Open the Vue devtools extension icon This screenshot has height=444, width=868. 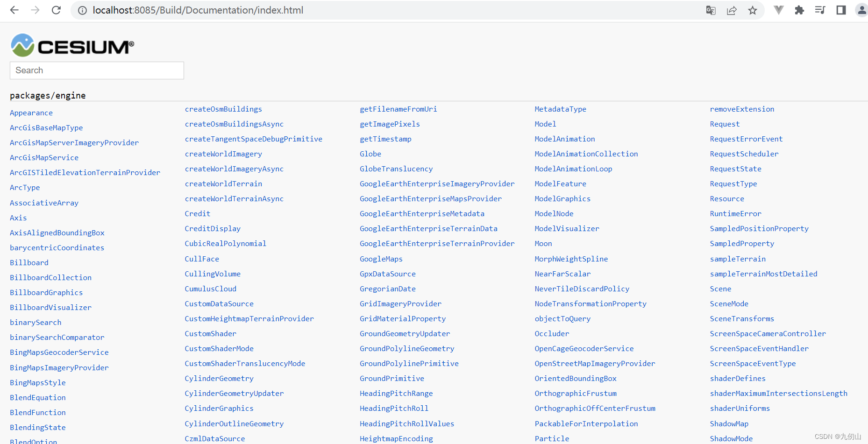[779, 10]
